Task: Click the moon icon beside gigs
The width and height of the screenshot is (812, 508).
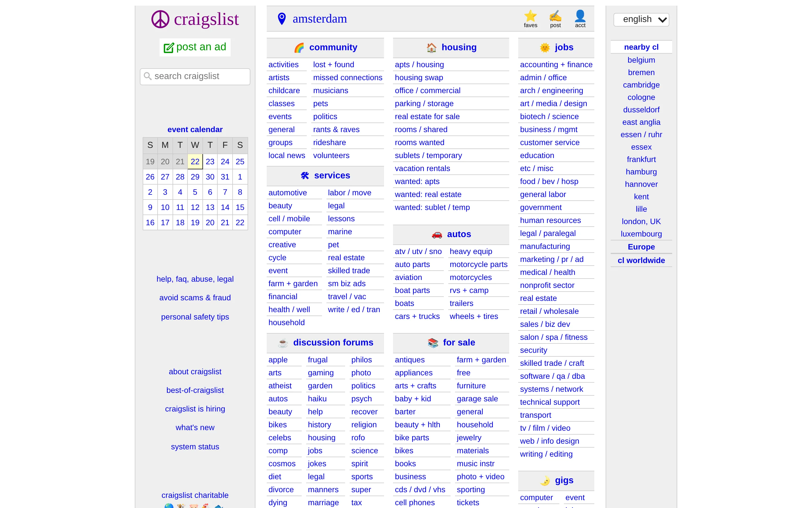Action: pos(545,481)
